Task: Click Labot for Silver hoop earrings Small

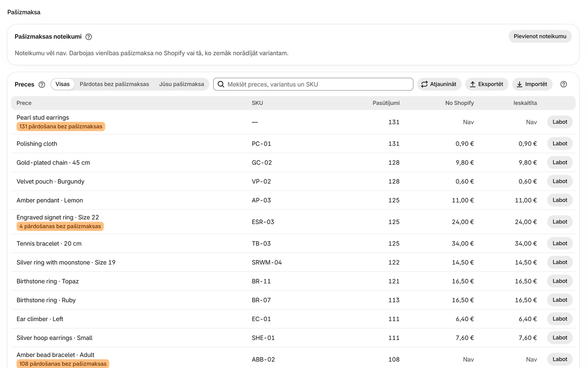Action: point(560,338)
